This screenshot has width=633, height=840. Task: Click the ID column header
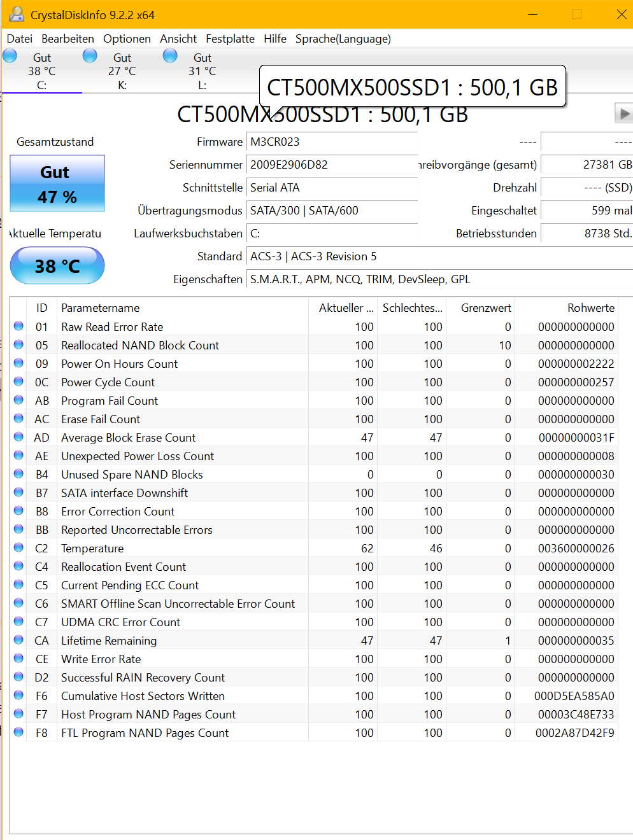click(41, 308)
